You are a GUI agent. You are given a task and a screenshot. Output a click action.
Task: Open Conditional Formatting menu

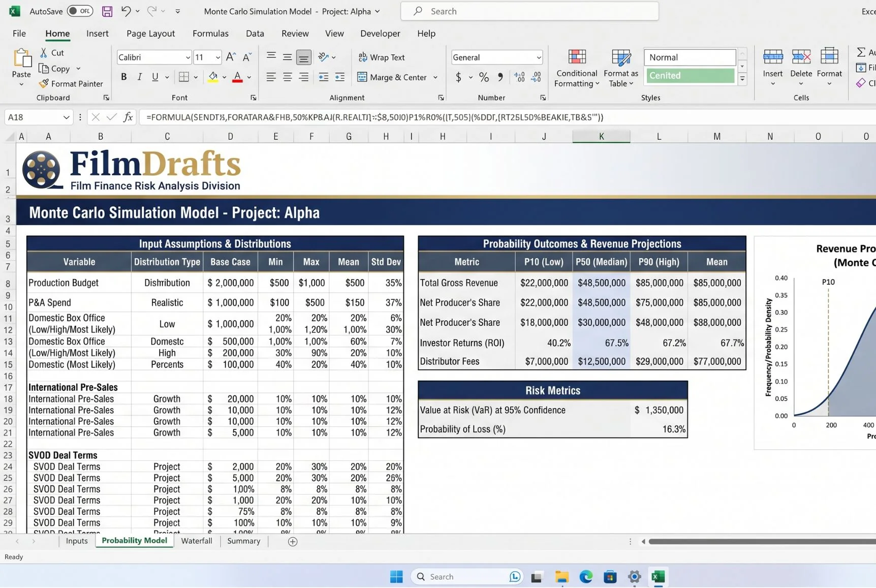pyautogui.click(x=577, y=68)
